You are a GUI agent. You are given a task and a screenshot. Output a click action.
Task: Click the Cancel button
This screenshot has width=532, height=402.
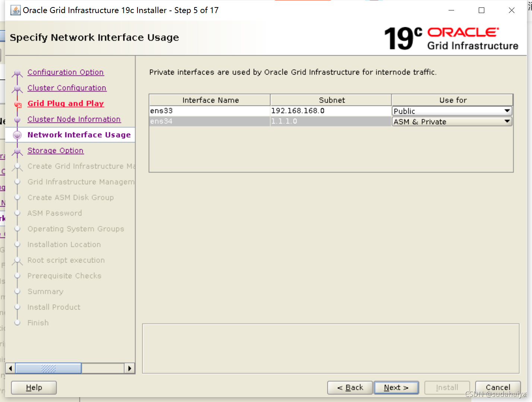point(498,388)
